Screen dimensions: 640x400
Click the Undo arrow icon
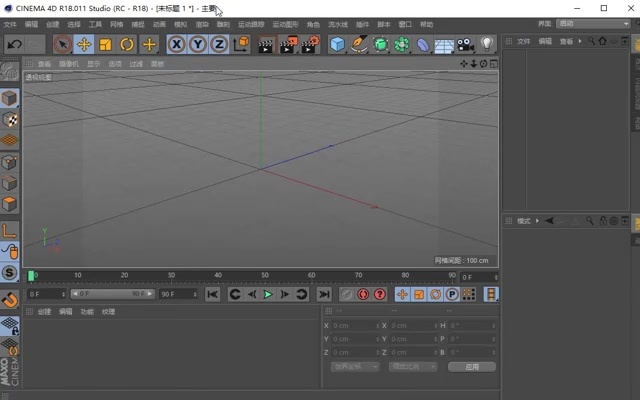pyautogui.click(x=14, y=44)
